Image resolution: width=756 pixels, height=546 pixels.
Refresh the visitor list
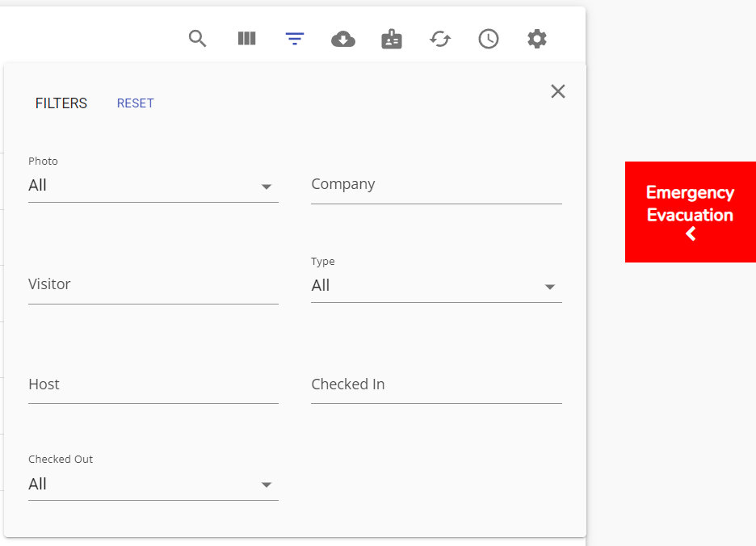(x=439, y=38)
